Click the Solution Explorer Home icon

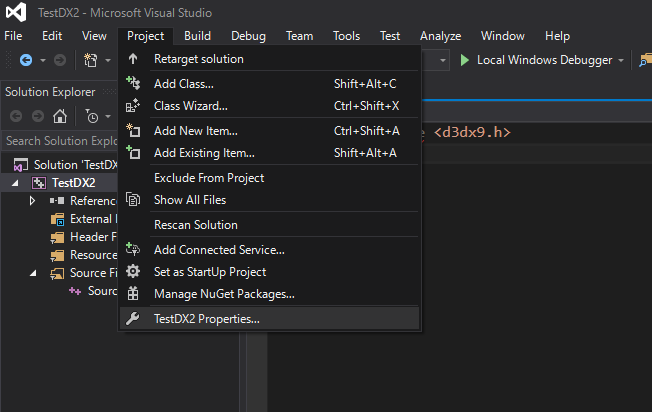(60, 116)
